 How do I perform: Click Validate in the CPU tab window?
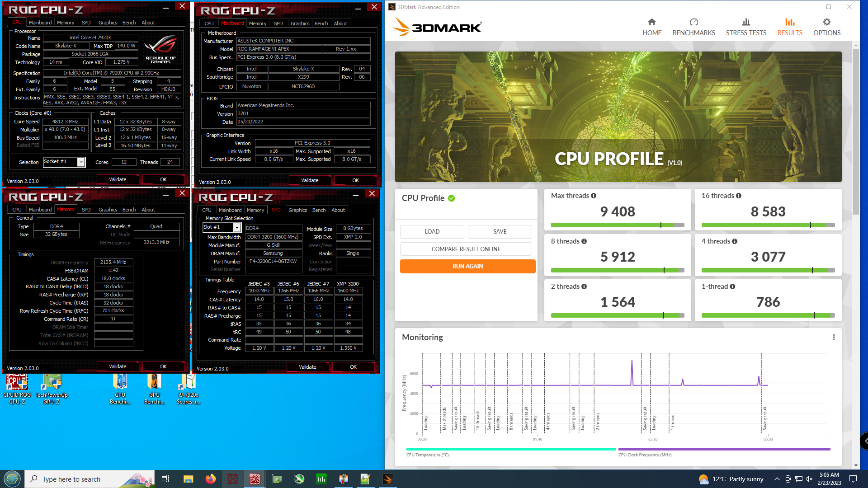[118, 179]
